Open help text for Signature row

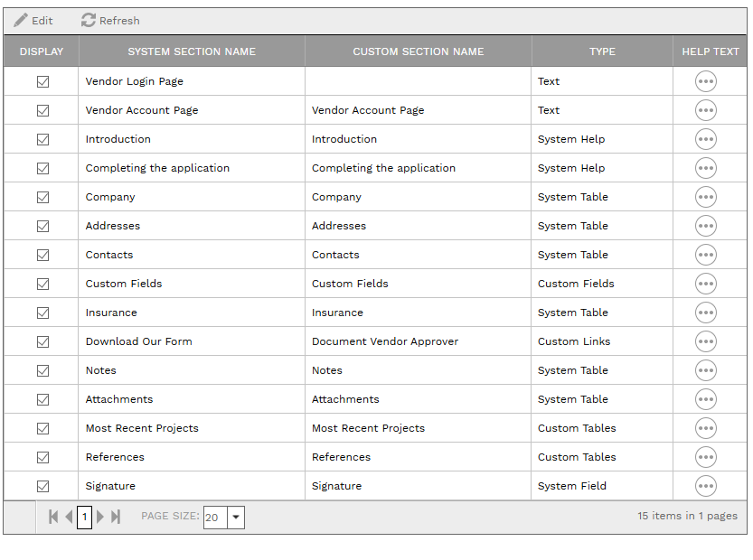coord(706,486)
